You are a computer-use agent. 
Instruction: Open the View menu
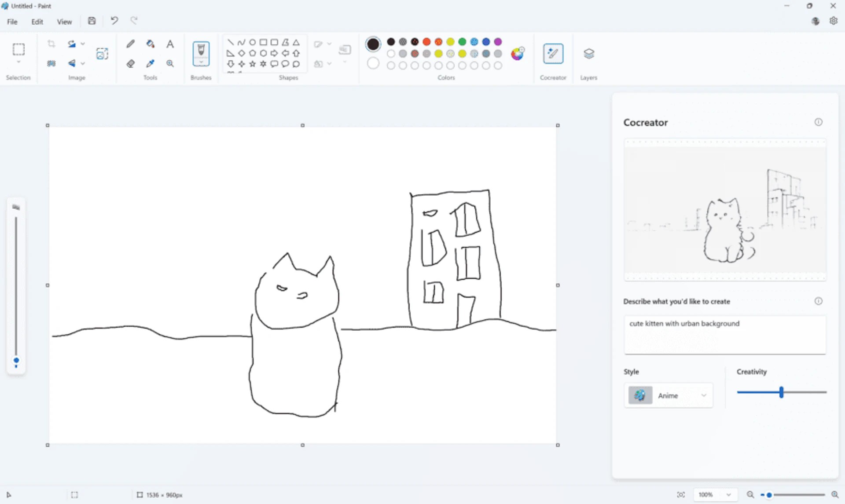[x=64, y=22]
